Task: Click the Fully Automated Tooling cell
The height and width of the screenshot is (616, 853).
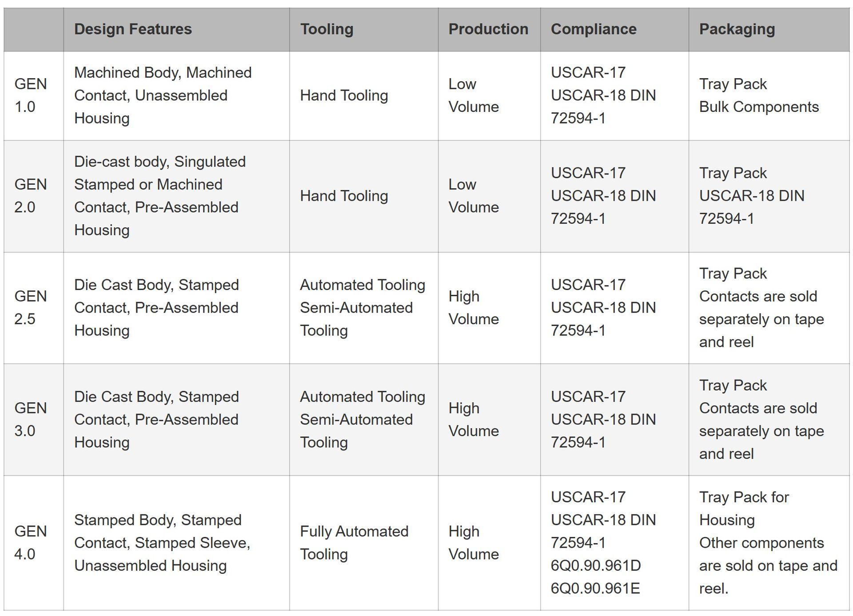Action: [x=354, y=543]
